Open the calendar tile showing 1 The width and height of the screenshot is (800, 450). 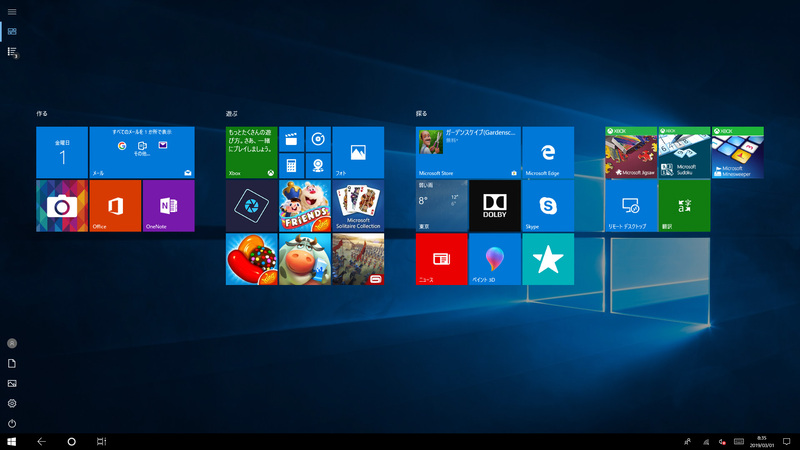pos(62,153)
